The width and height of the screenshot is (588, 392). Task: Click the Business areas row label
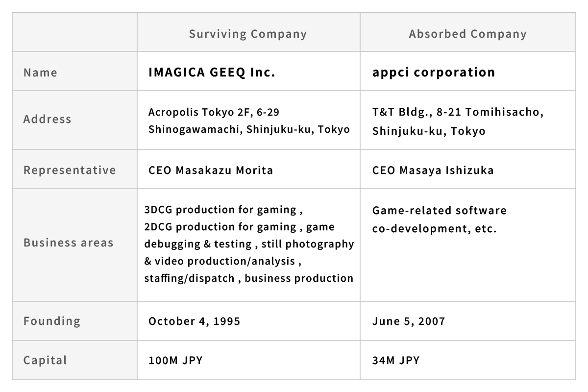pyautogui.click(x=69, y=243)
